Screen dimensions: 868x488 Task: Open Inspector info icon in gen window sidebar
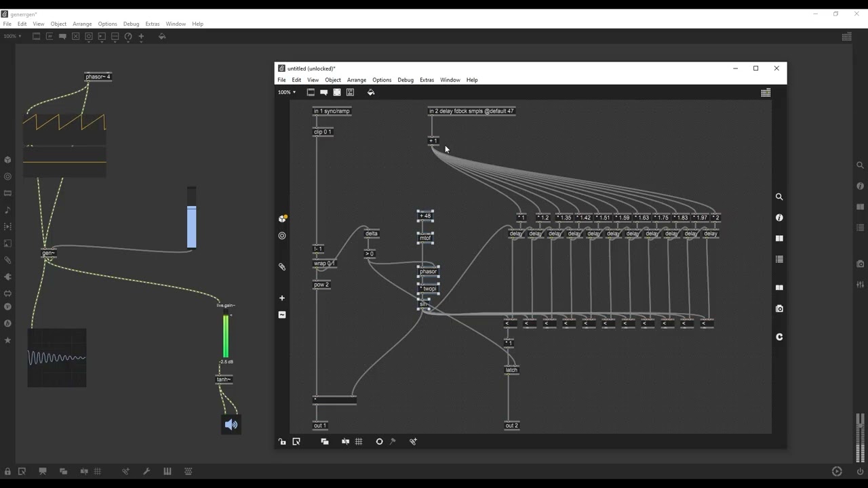pos(779,218)
